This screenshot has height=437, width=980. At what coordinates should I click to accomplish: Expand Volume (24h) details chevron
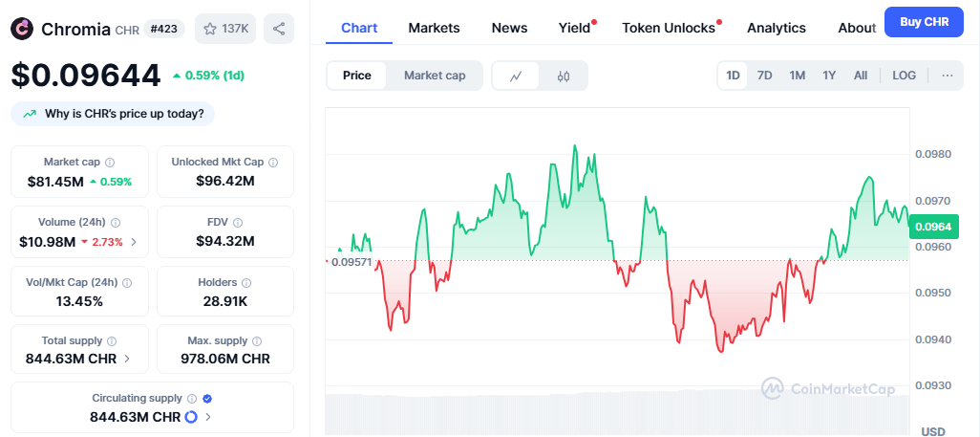[133, 242]
